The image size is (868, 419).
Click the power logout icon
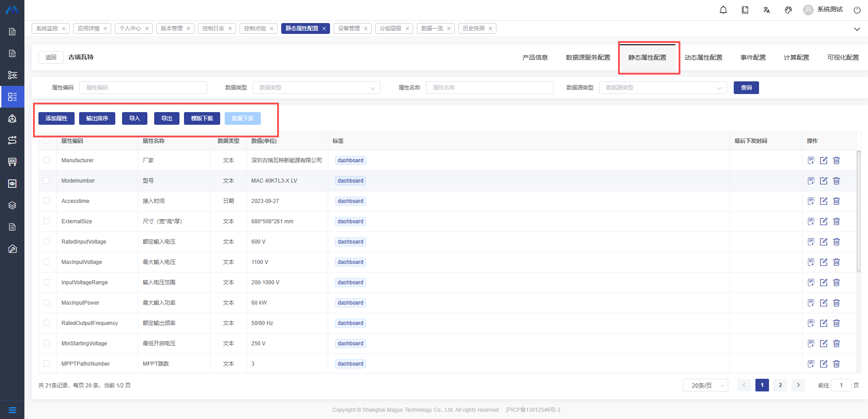[x=857, y=10]
